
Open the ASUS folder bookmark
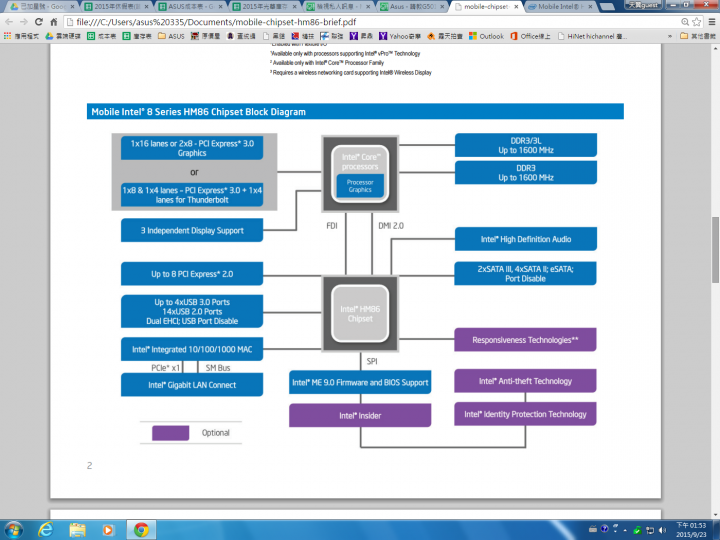point(171,36)
